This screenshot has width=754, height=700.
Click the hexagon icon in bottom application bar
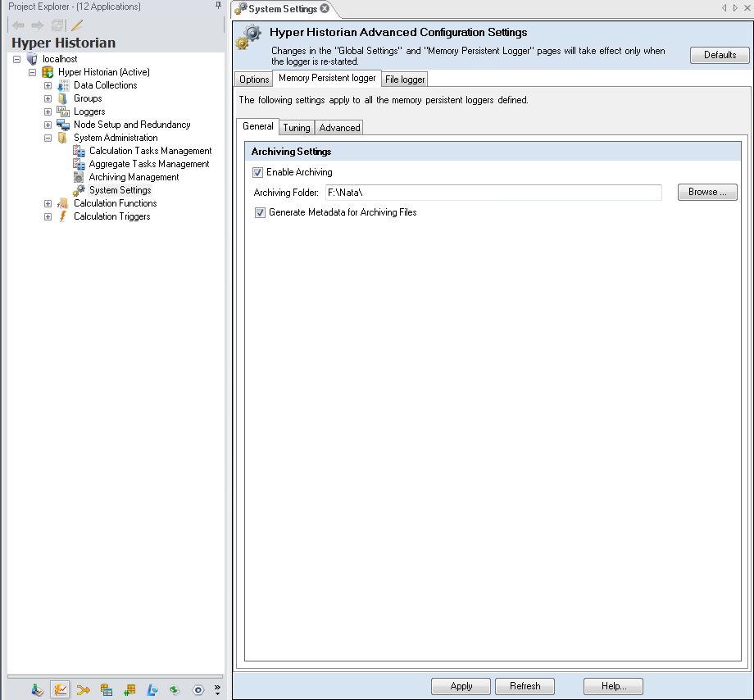click(198, 690)
